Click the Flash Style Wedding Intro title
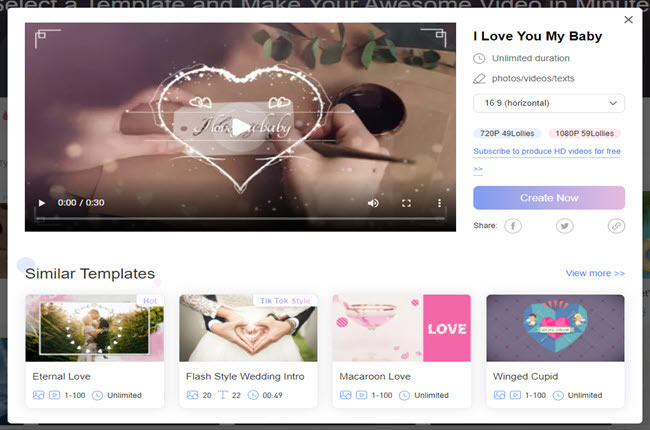650x430 pixels. click(x=245, y=377)
